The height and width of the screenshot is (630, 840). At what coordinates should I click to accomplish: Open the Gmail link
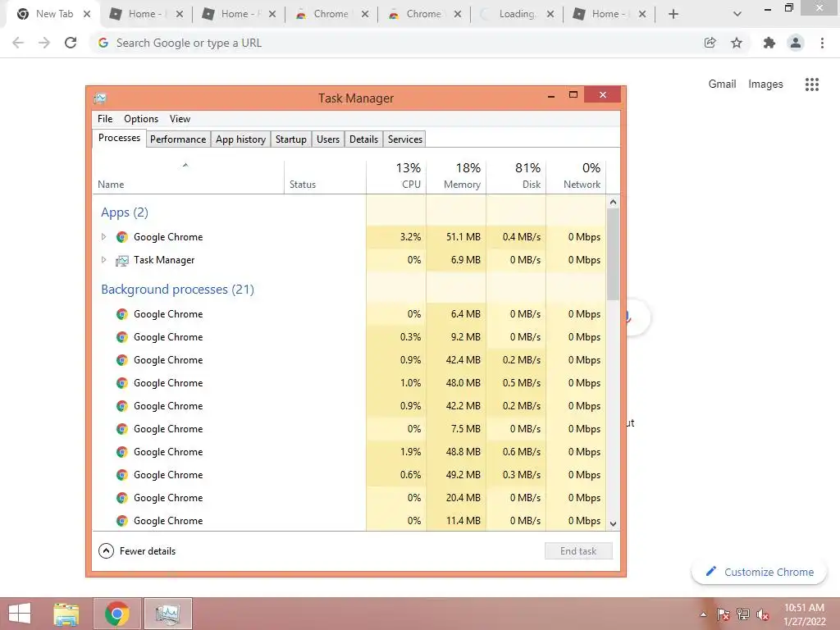pyautogui.click(x=722, y=84)
